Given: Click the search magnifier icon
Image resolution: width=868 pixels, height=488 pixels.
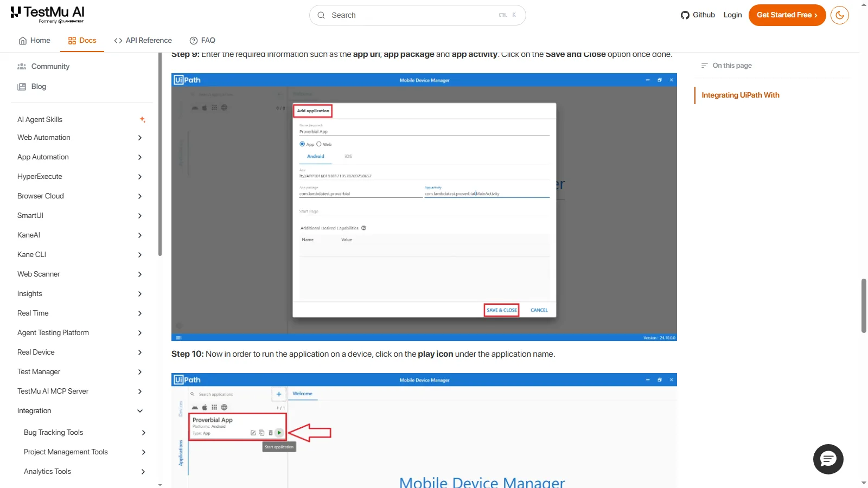Looking at the screenshot, I should pyautogui.click(x=321, y=15).
